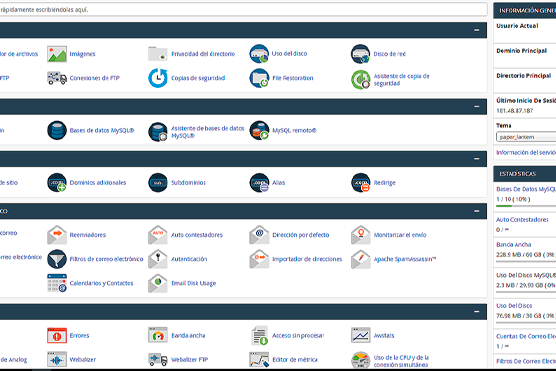Screen dimensions: 556x371
Task: Open the Errores icon
Action: coord(57,336)
